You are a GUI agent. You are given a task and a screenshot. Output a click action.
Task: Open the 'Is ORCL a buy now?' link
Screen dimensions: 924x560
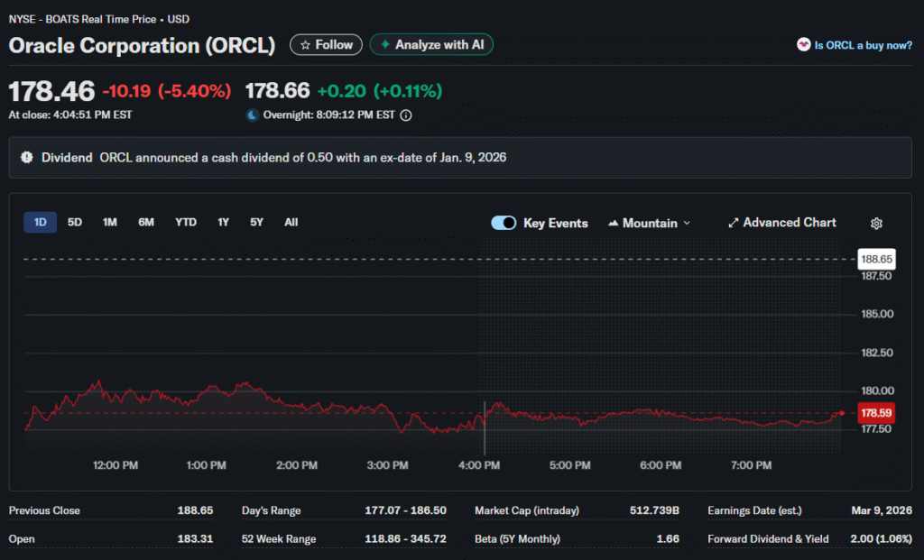coord(854,44)
